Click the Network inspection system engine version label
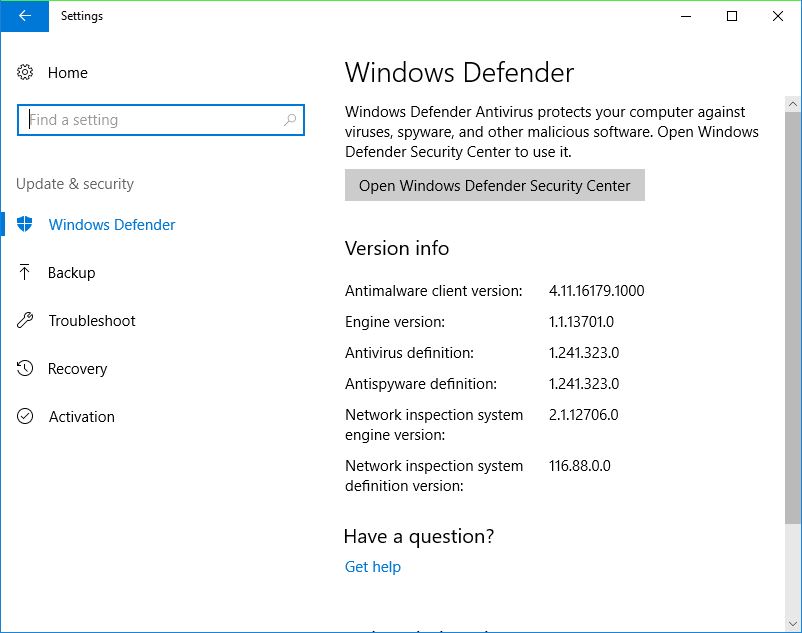The image size is (802, 633). 434,424
